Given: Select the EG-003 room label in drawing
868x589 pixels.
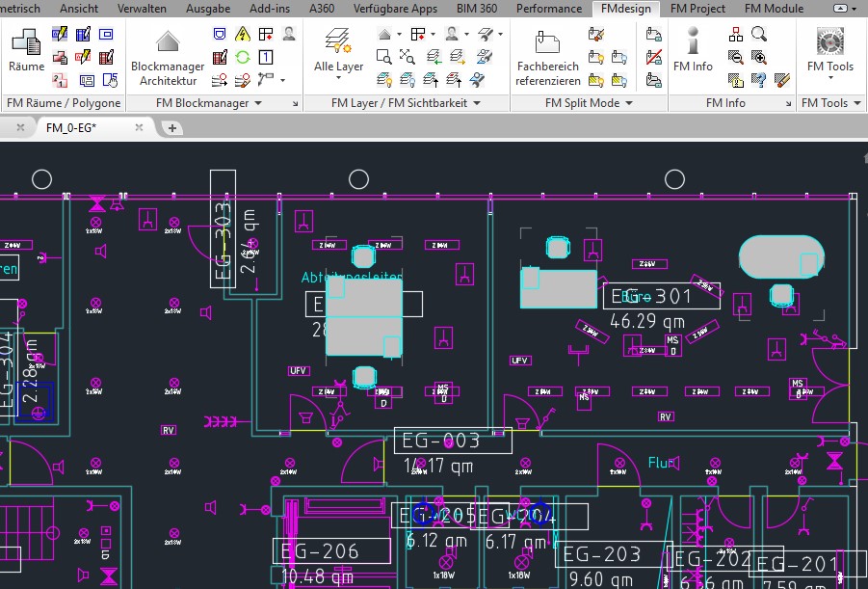Looking at the screenshot, I should (x=453, y=441).
